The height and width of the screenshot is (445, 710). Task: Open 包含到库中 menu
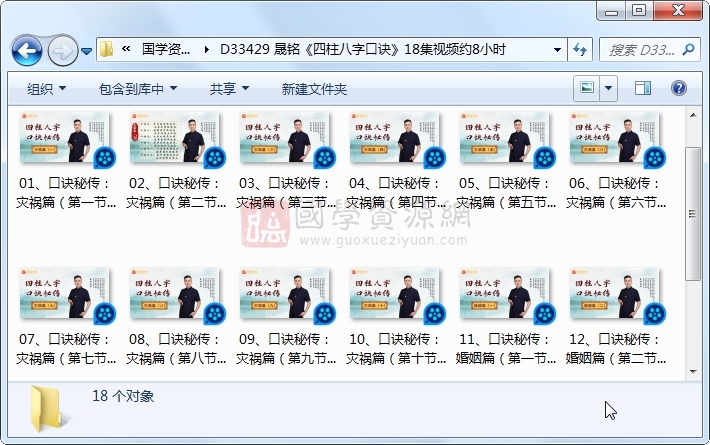point(138,89)
